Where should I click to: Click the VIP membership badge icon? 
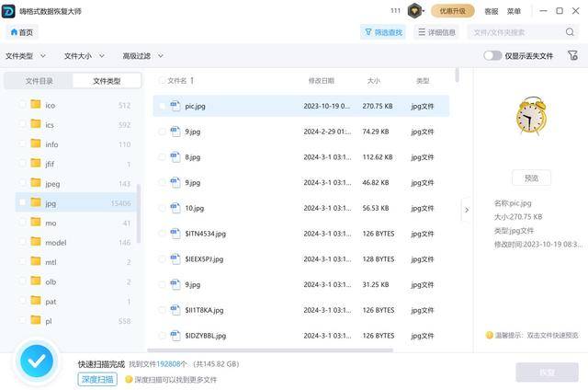[415, 11]
